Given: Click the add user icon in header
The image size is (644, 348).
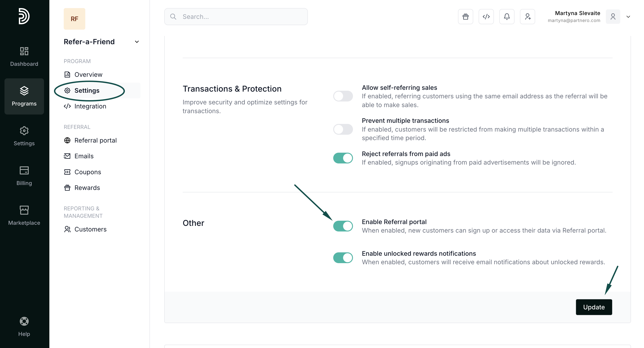Looking at the screenshot, I should click(527, 17).
